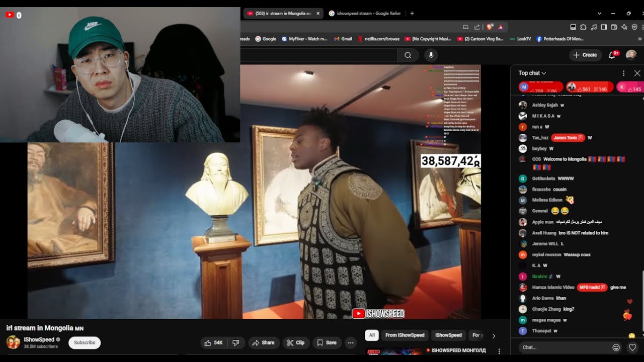
Task: Open the netflix.com/browse bookmark
Action: pos(378,39)
